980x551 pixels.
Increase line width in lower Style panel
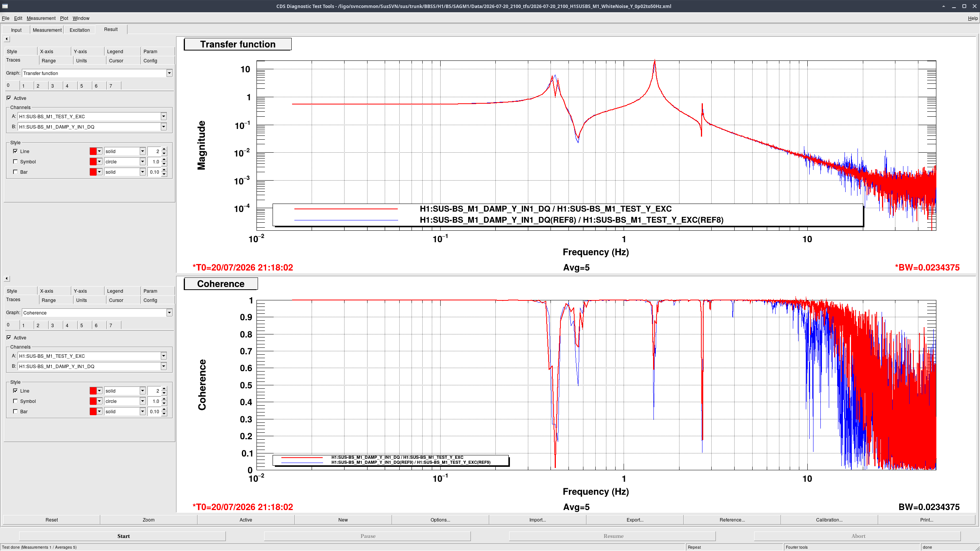[164, 389]
